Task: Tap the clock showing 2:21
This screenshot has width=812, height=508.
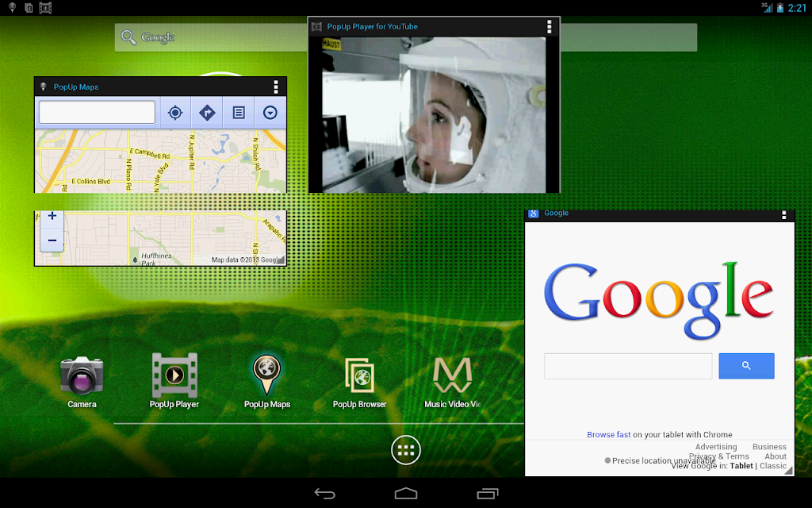Action: [x=797, y=8]
